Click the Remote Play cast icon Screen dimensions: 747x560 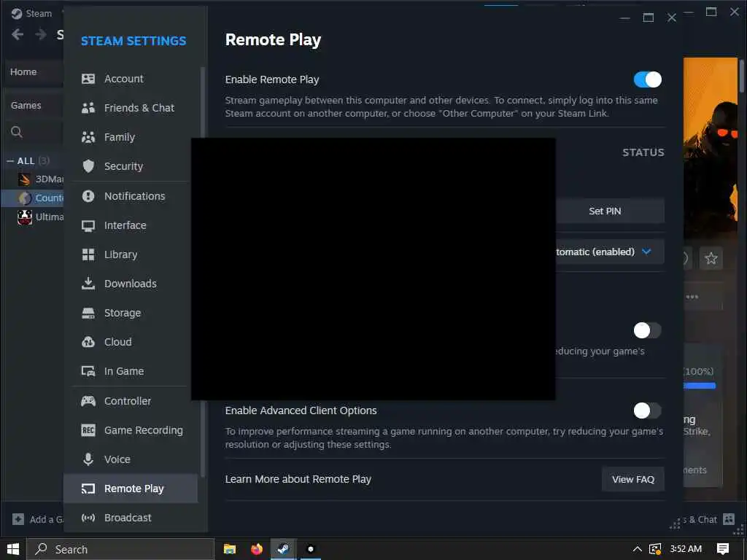click(x=88, y=489)
